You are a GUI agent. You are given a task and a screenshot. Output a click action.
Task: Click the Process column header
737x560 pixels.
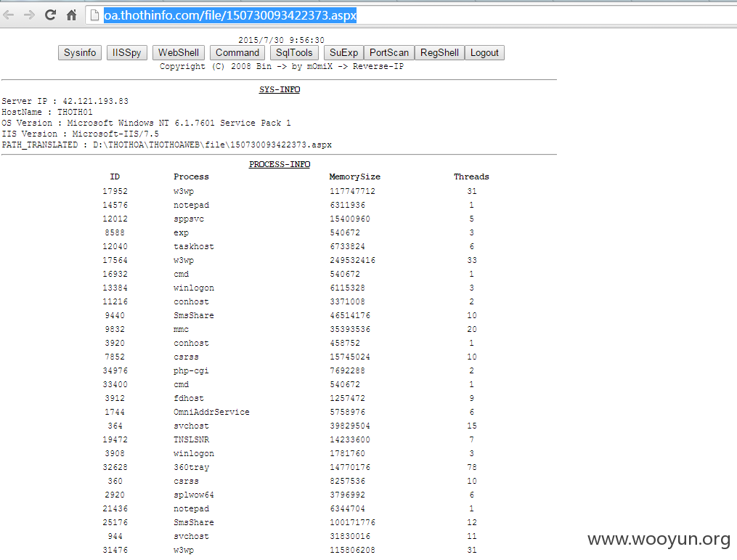[191, 176]
